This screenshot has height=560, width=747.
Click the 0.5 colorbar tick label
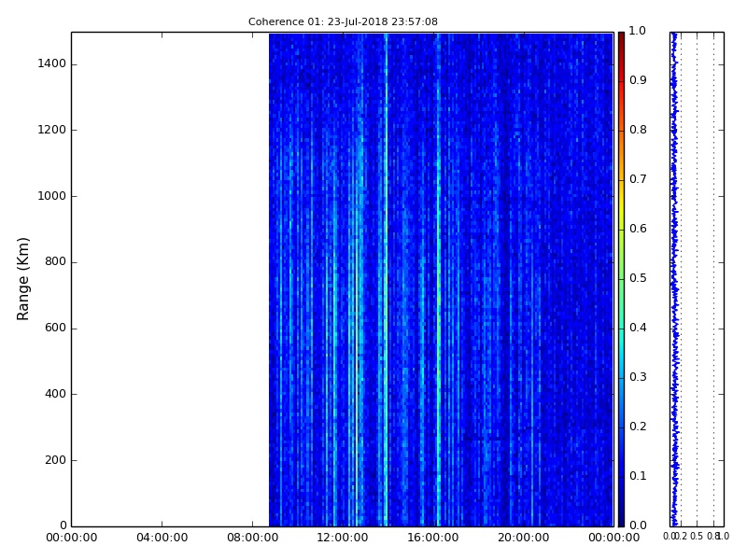tap(638, 278)
